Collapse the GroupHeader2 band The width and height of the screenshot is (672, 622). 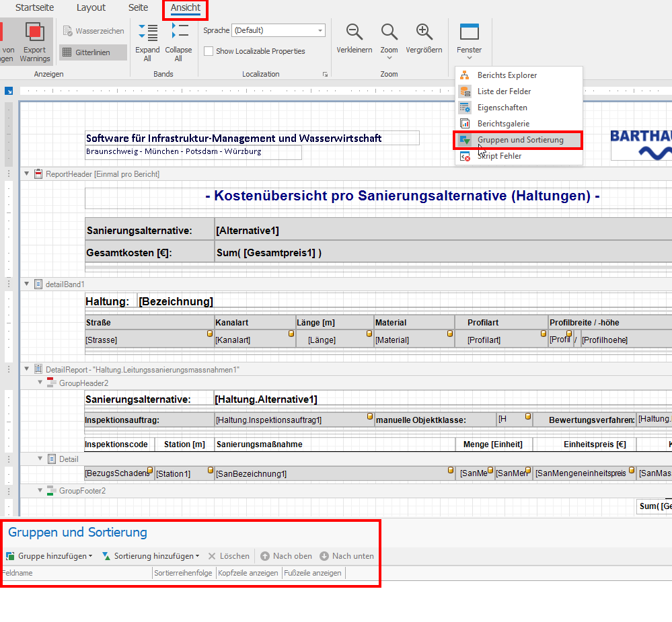[40, 383]
